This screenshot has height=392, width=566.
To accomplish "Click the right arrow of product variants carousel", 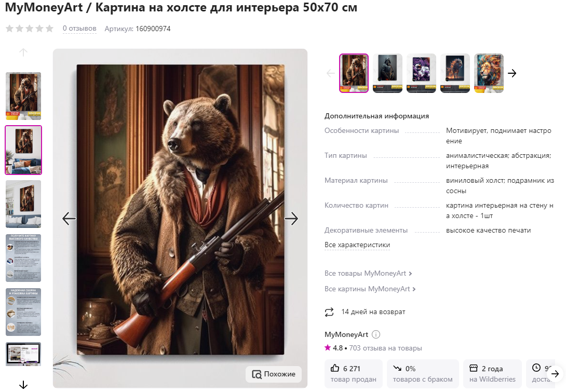I will click(512, 73).
